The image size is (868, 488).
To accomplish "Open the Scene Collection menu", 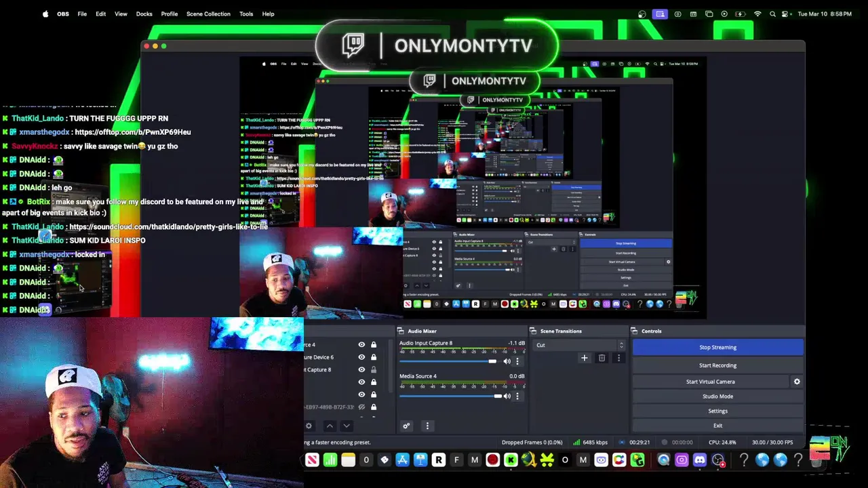I will 208,14.
